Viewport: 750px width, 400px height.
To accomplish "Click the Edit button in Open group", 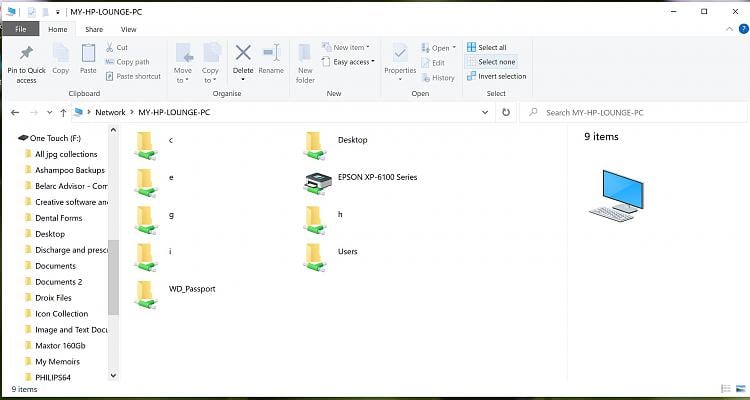I will tap(433, 63).
